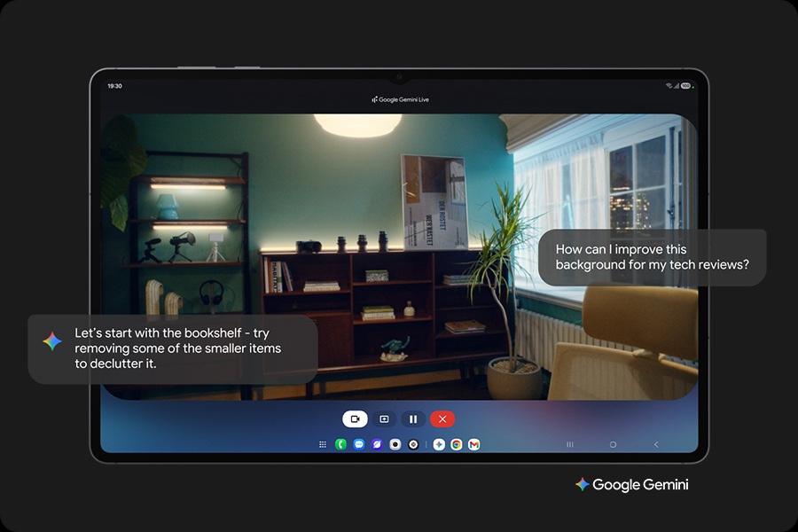Launch Gmail from the taskbar
The width and height of the screenshot is (798, 532).
pos(474,444)
